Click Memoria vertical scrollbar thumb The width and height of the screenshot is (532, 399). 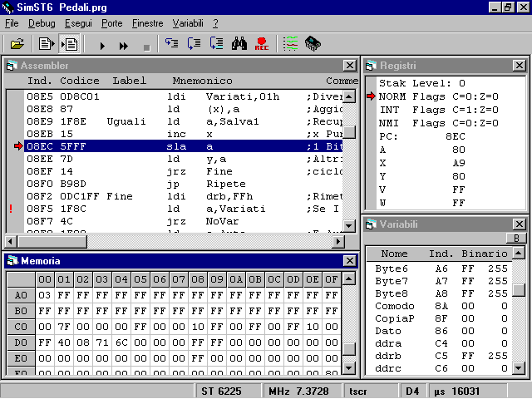coord(349,349)
